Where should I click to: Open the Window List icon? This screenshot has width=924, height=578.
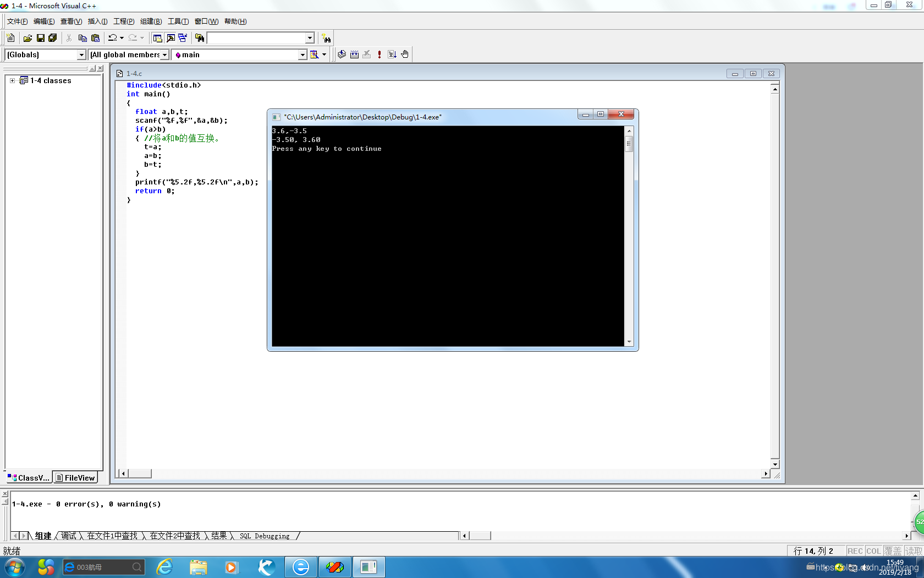(x=183, y=38)
